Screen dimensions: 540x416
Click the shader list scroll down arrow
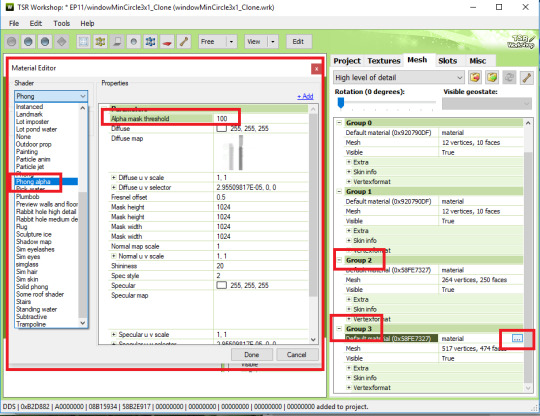pos(83,323)
